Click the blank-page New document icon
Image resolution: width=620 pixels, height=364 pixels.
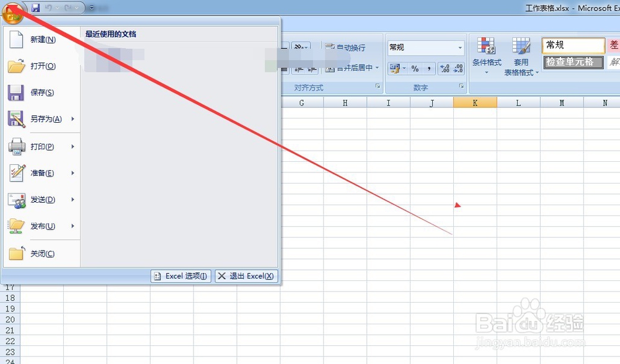tap(16, 39)
